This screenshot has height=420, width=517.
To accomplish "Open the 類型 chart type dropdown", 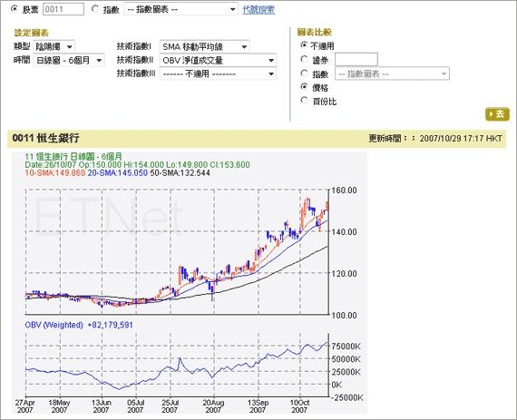I will click(54, 46).
